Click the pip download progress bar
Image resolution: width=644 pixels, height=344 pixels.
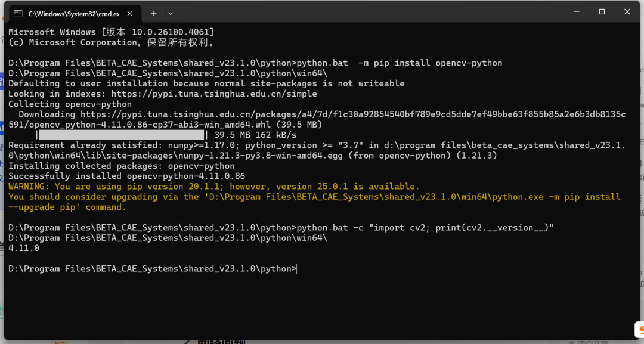(122, 135)
